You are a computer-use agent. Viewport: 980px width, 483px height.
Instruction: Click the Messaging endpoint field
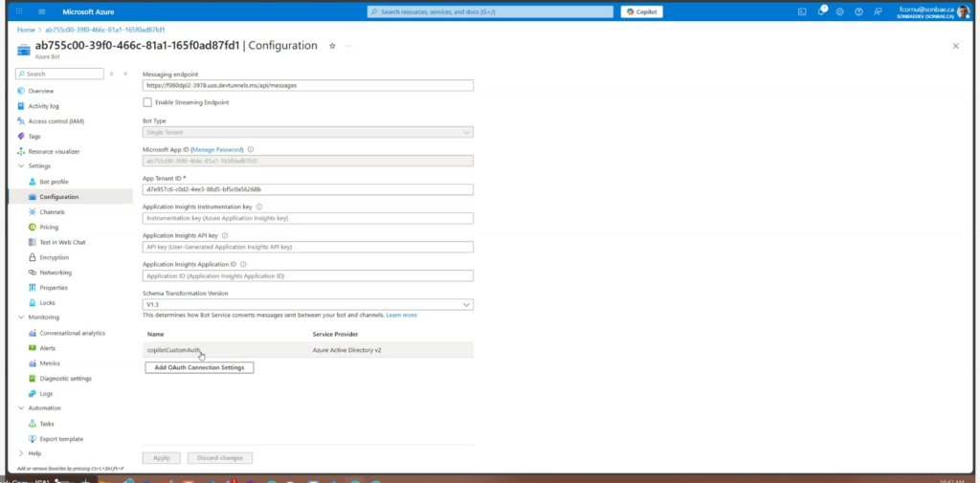(307, 86)
